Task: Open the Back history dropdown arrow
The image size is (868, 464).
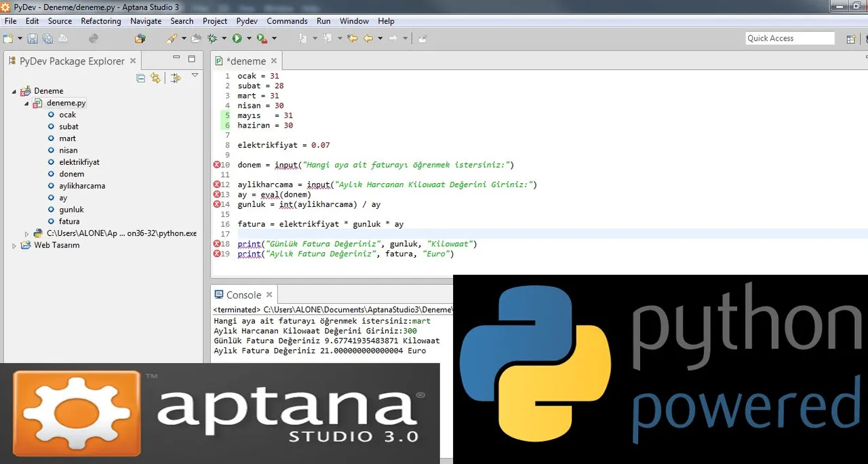Action: pos(380,39)
